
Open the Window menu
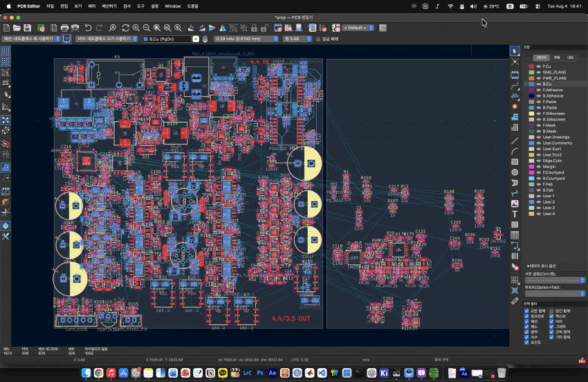tap(172, 6)
